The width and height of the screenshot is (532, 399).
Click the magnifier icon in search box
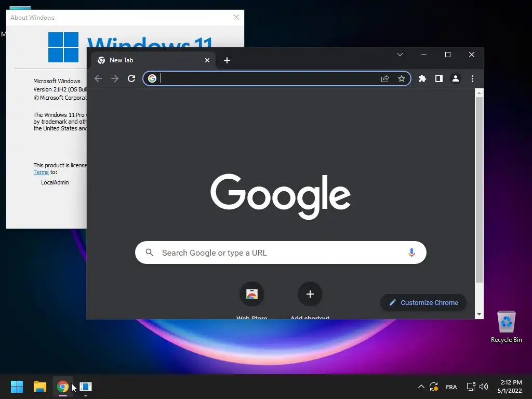(x=149, y=252)
